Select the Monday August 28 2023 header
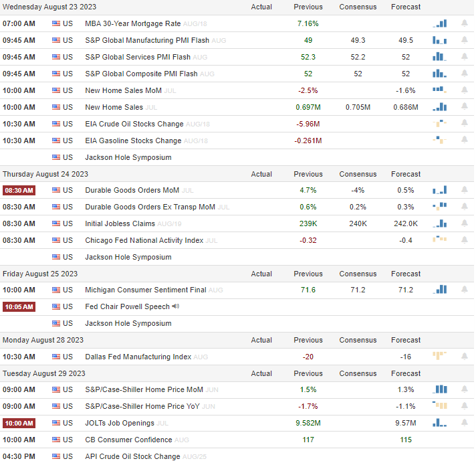Image resolution: width=476 pixels, height=463 pixels. point(43,340)
